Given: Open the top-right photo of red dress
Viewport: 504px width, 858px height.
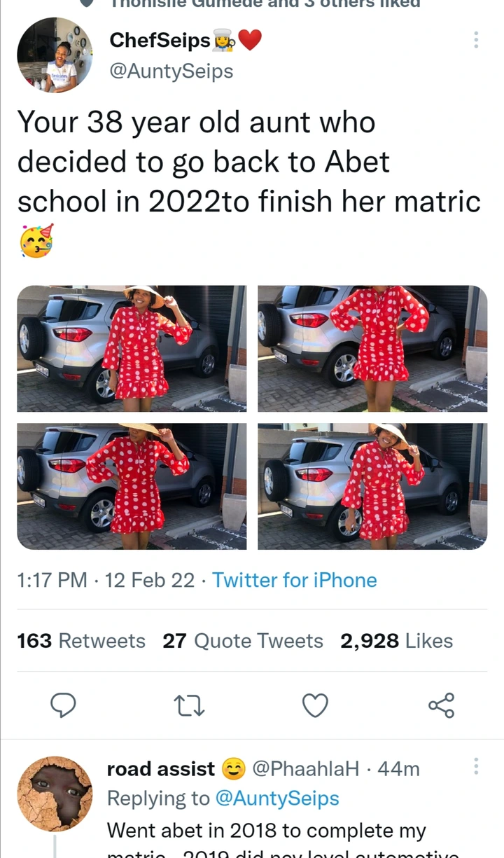Looking at the screenshot, I should pyautogui.click(x=372, y=348).
